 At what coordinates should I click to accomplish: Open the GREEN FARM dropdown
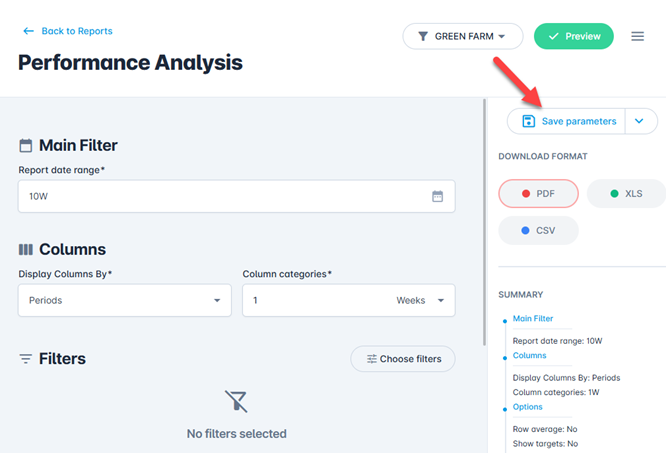pos(463,37)
